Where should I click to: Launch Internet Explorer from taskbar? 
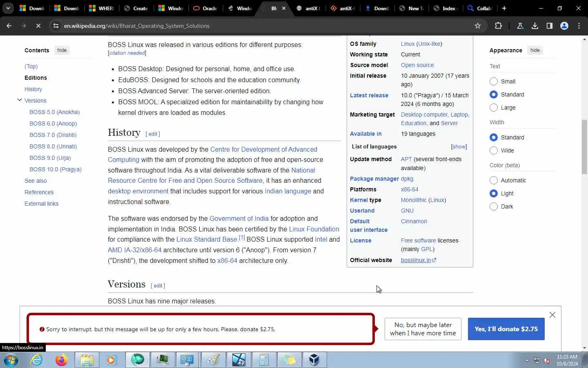[x=37, y=360]
